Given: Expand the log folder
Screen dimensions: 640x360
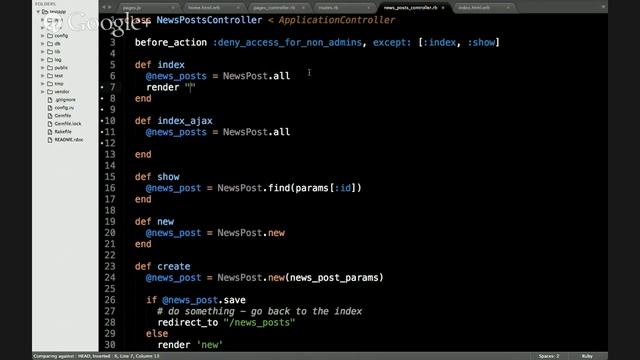Looking at the screenshot, I should pos(42,60).
